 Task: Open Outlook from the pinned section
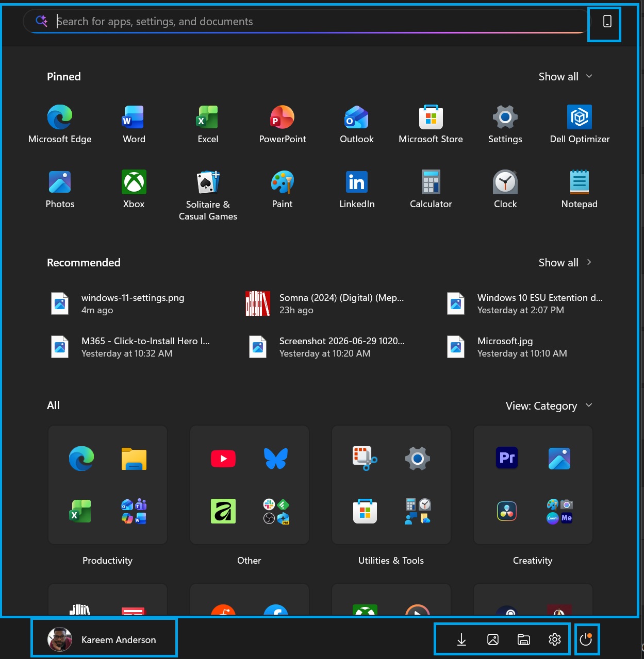357,124
